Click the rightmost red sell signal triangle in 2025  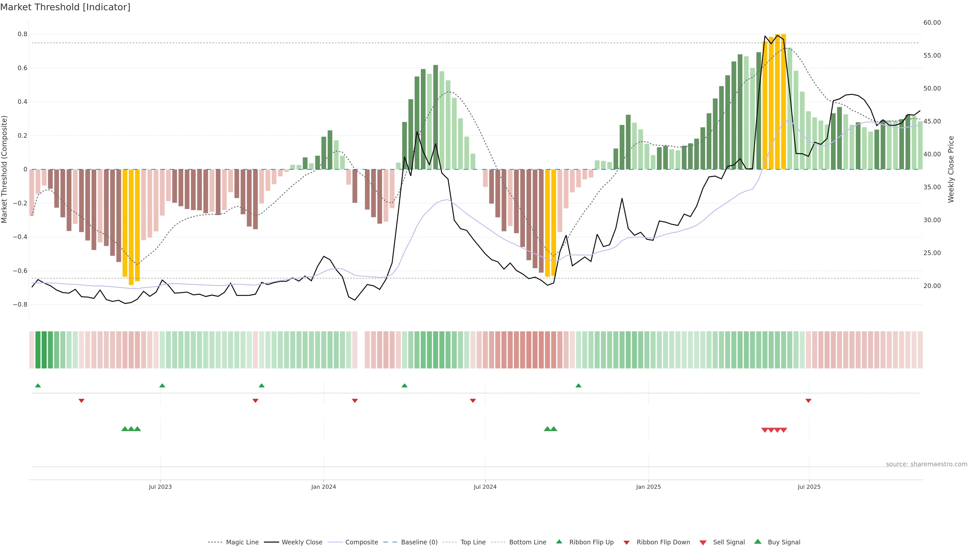[x=784, y=430]
